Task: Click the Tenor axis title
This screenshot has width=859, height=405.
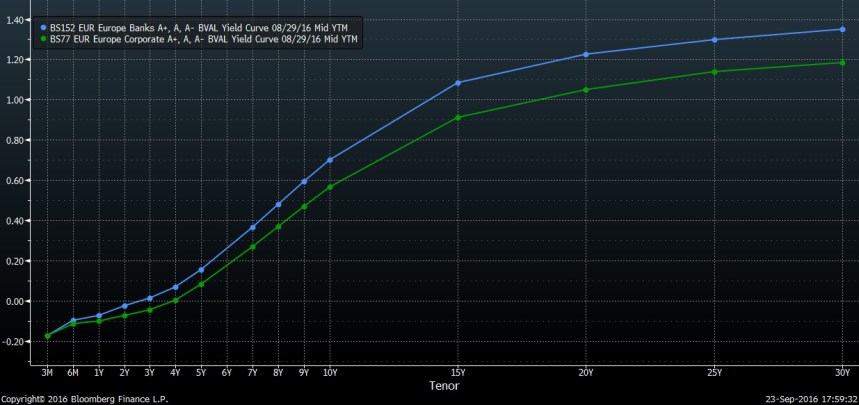Action: coord(444,385)
